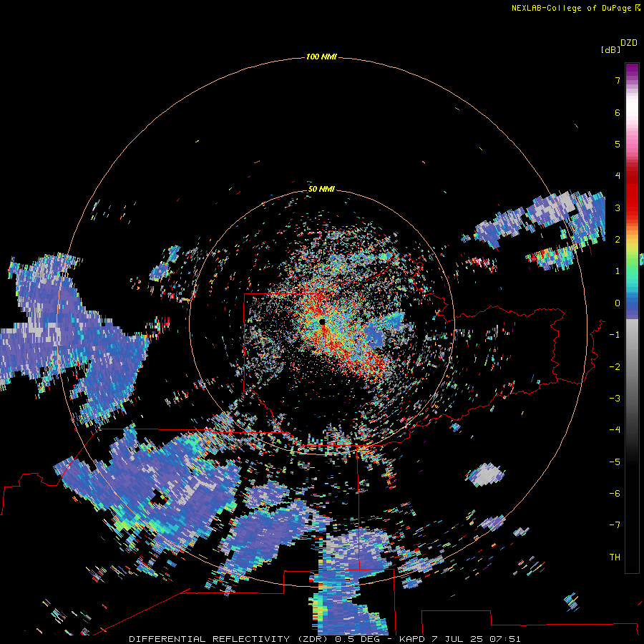Click the DZD legend title
Screen dimensions: 644x644
(x=629, y=43)
